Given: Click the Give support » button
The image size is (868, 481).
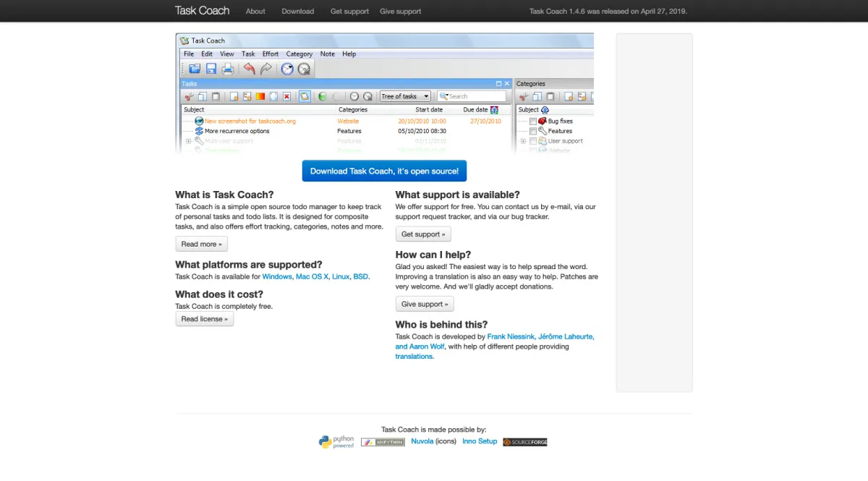Looking at the screenshot, I should tap(425, 304).
